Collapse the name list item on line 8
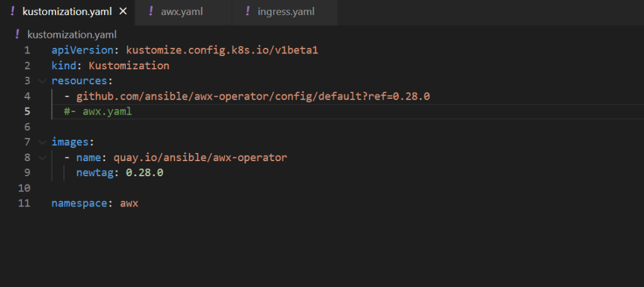644x287 pixels. [42, 157]
